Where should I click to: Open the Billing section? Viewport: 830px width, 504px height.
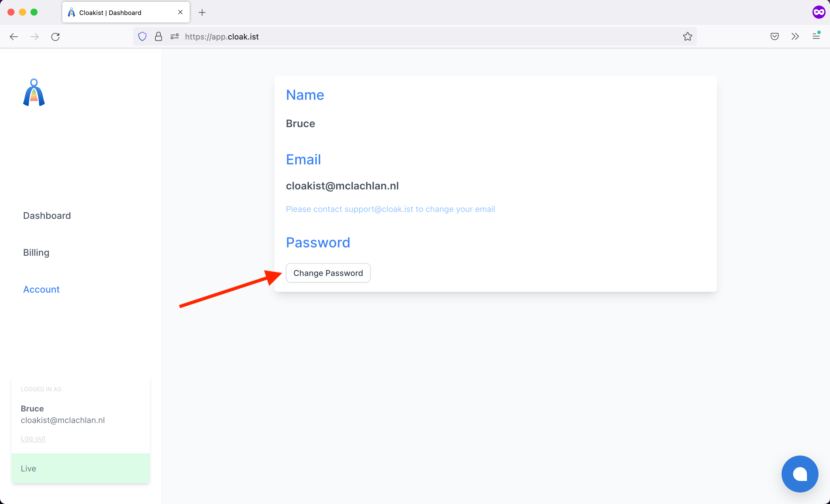[36, 252]
